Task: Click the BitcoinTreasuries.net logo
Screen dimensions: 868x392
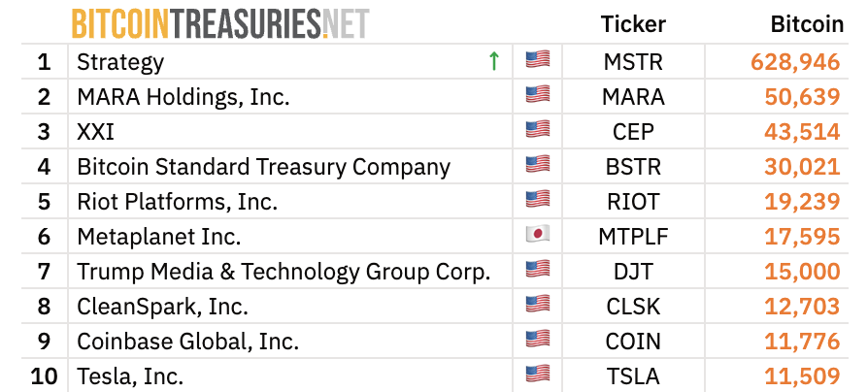Action: click(x=220, y=22)
